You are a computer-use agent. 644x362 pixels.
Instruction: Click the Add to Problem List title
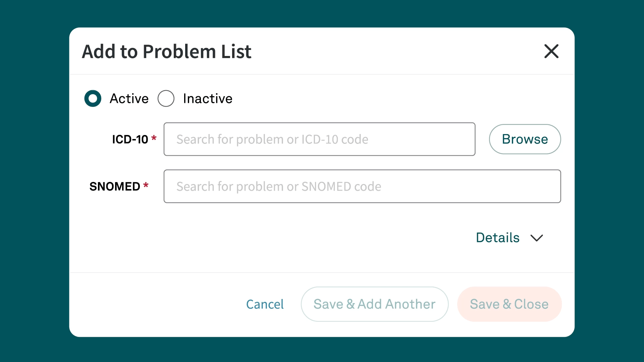tap(167, 52)
